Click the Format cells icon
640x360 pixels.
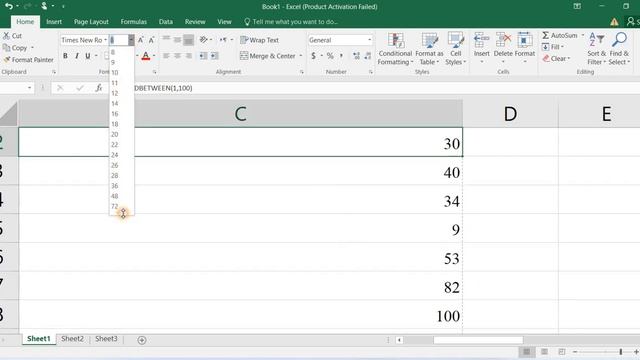point(524,40)
